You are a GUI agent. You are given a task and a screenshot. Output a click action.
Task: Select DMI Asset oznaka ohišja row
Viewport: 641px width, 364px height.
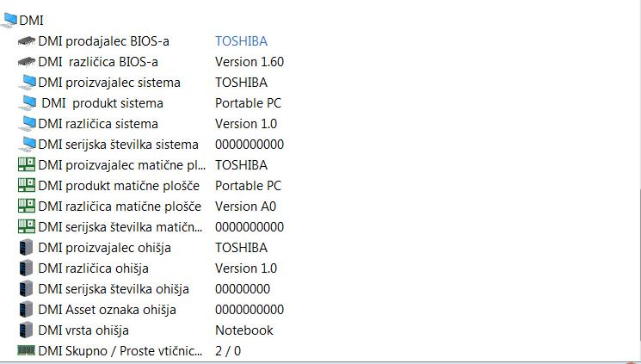151,310
